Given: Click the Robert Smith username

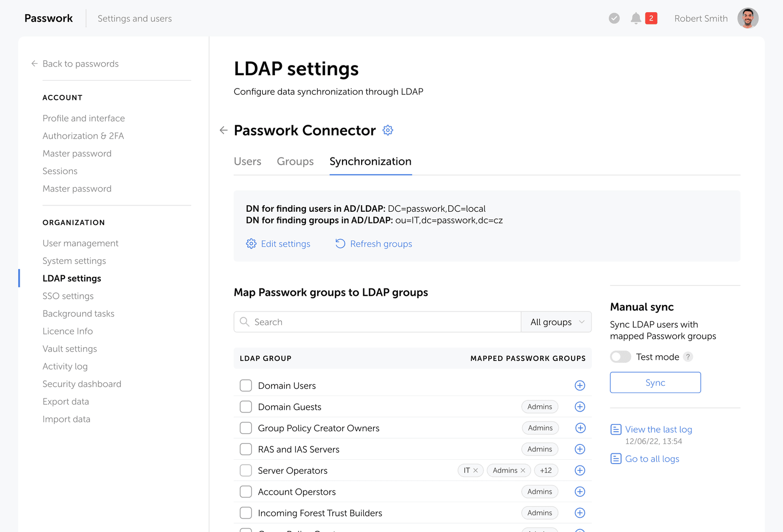Looking at the screenshot, I should (x=701, y=19).
